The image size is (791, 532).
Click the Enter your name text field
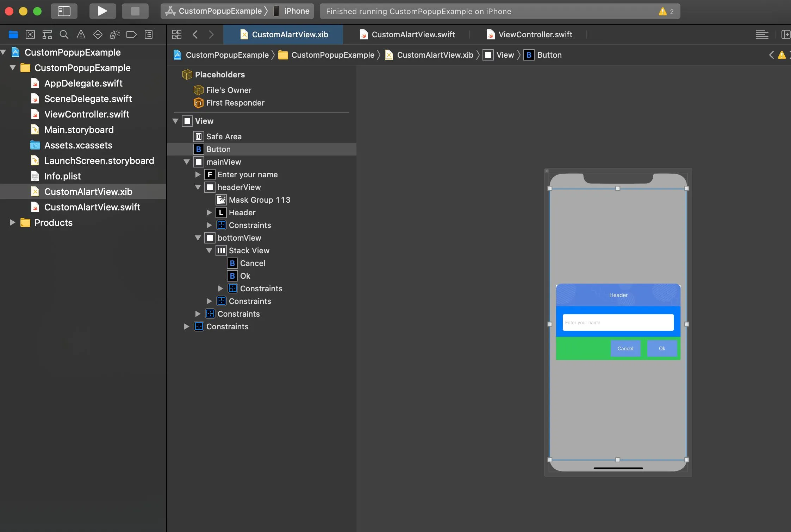click(618, 322)
